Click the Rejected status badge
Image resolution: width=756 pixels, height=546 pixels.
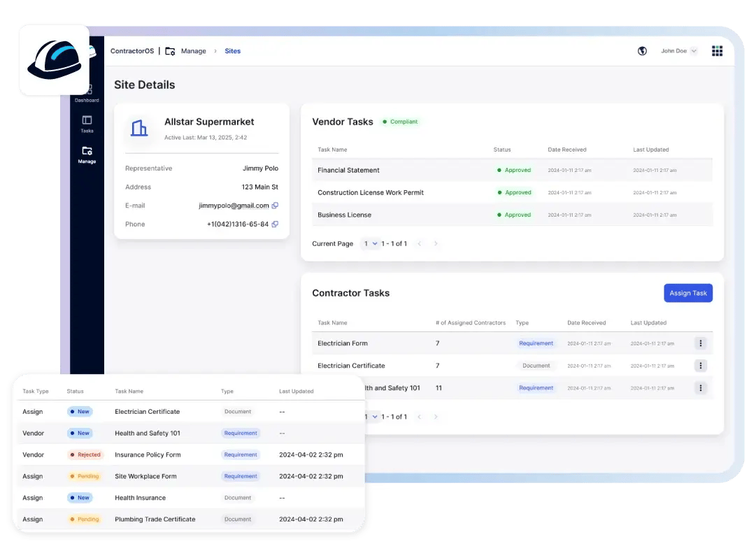click(x=85, y=454)
